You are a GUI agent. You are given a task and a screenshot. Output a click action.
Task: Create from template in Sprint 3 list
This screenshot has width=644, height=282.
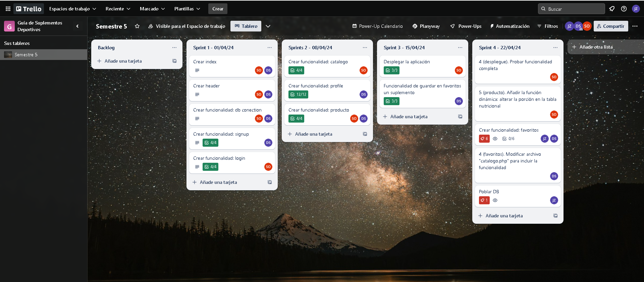(x=460, y=117)
